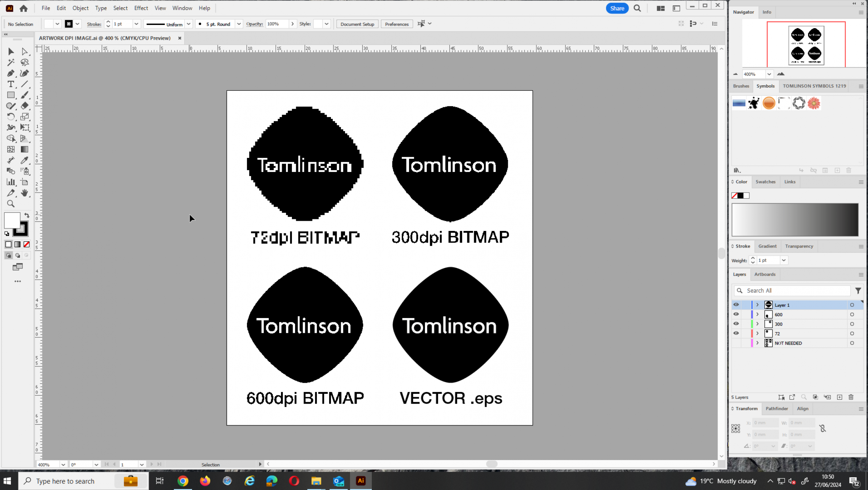Create new layer in Layers panel

point(839,397)
